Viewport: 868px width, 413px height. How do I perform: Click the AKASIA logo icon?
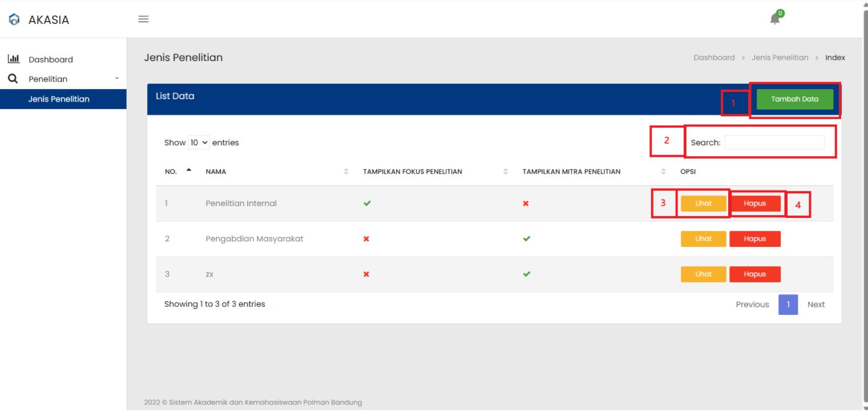pos(14,19)
